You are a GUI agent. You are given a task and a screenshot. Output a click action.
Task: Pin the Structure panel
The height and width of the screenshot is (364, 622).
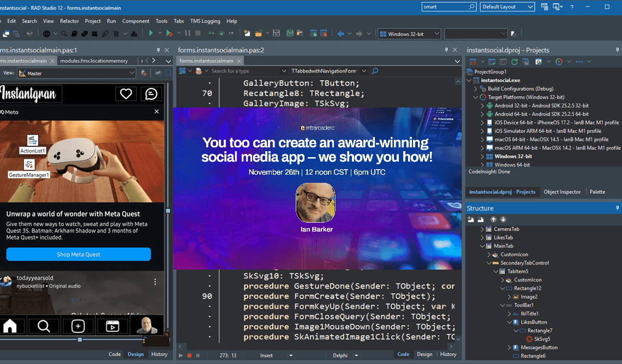click(x=617, y=208)
